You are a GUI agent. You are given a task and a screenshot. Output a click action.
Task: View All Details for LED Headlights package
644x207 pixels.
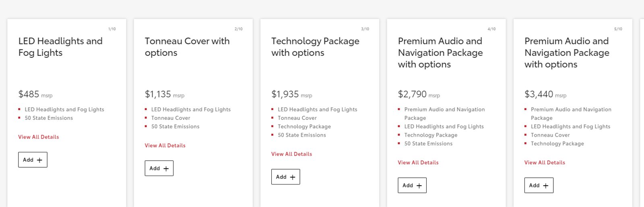pyautogui.click(x=39, y=137)
